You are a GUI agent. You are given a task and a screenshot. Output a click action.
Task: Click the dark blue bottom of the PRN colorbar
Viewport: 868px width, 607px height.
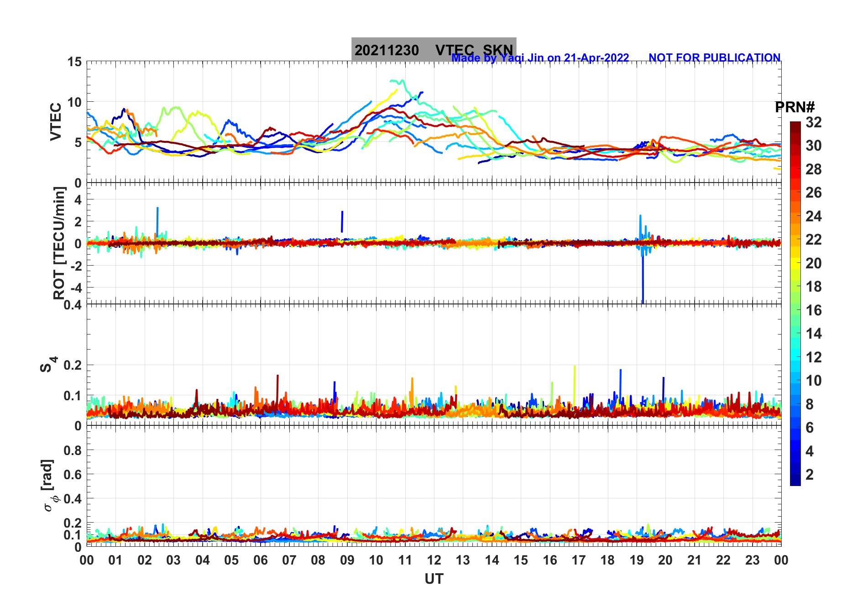pyautogui.click(x=795, y=480)
